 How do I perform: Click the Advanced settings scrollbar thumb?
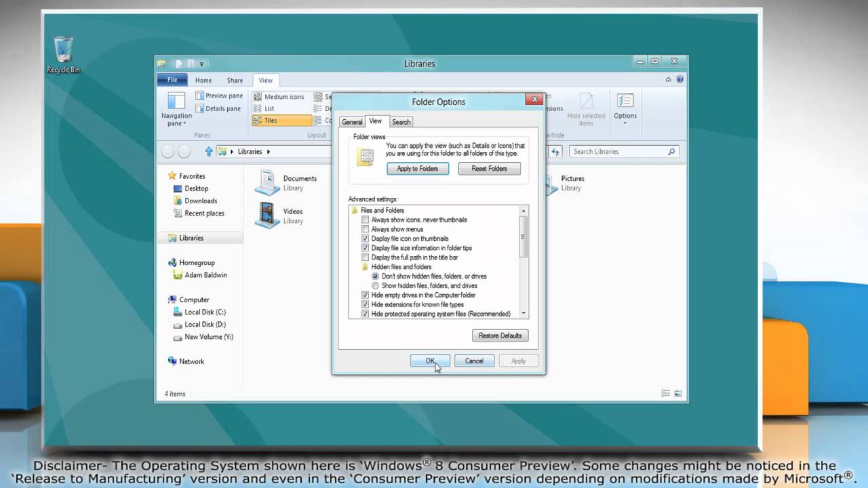coord(524,237)
